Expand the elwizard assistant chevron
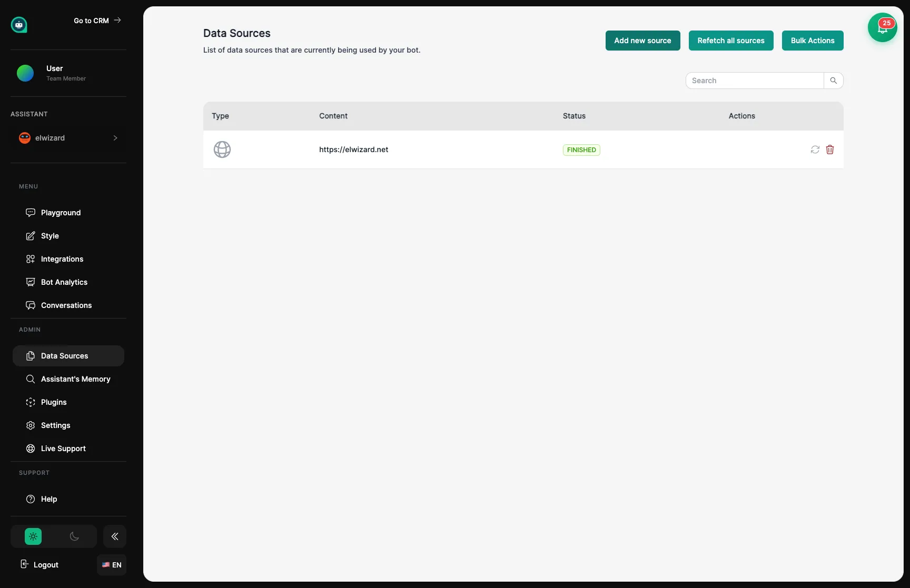This screenshot has height=588, width=910. (115, 138)
